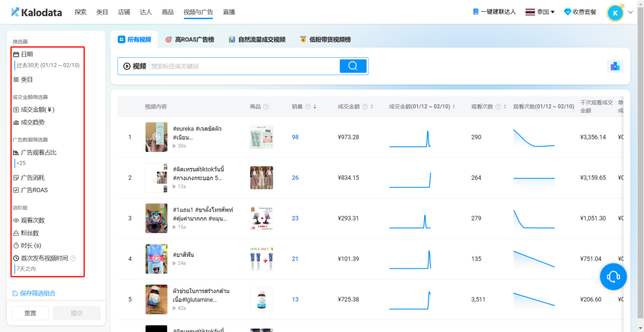Sort by 观看次数 column arrows

(505, 107)
